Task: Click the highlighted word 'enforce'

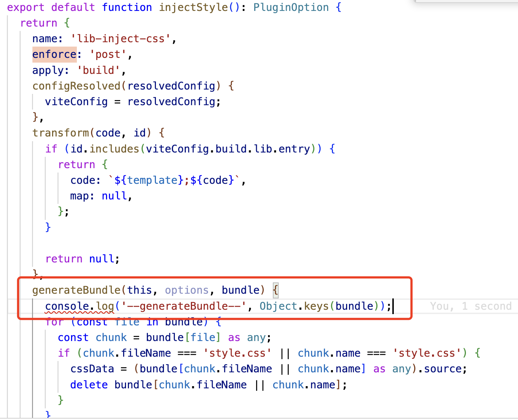Action: click(54, 54)
